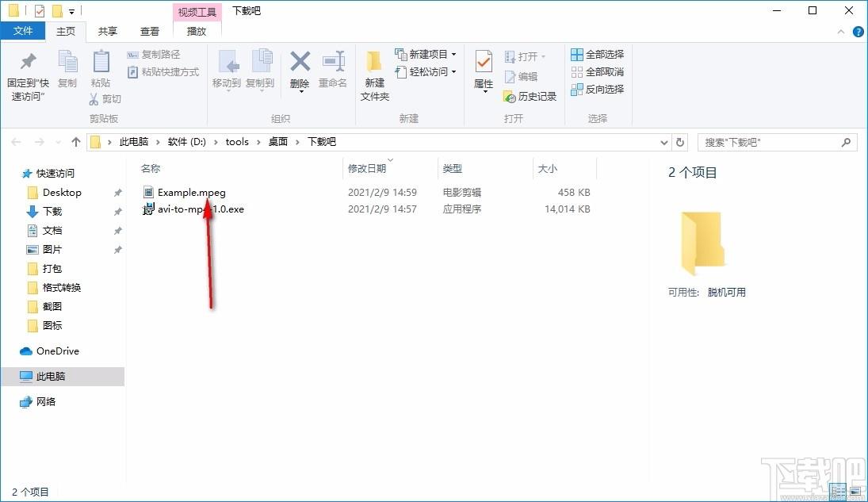
Task: Click the Cut scissors icon
Action: 94,98
